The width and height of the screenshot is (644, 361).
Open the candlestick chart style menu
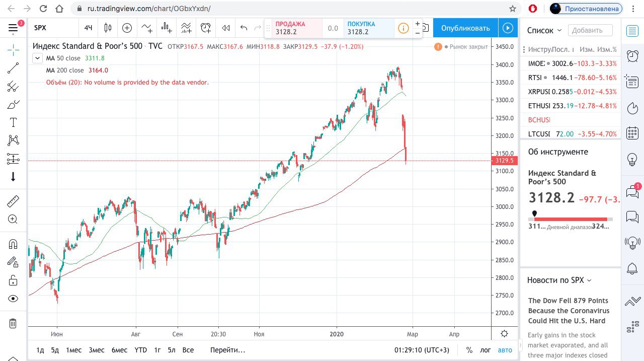tap(108, 28)
